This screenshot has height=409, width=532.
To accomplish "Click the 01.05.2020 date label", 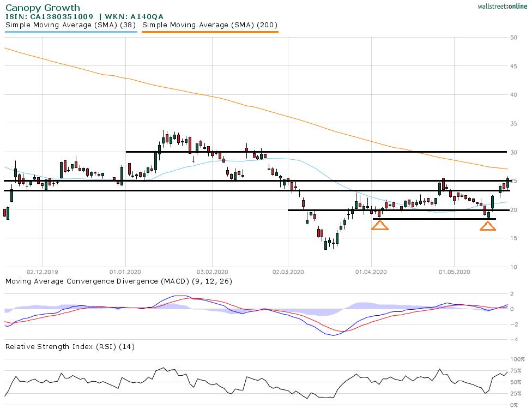I will 454,272.
